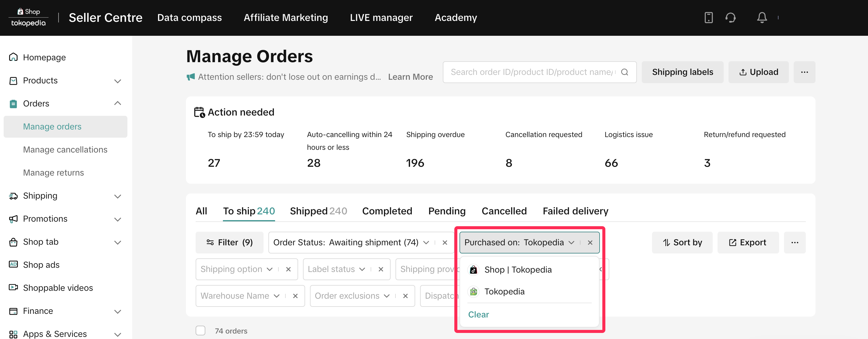
Task: Toggle the select all orders checkbox
Action: tap(200, 331)
